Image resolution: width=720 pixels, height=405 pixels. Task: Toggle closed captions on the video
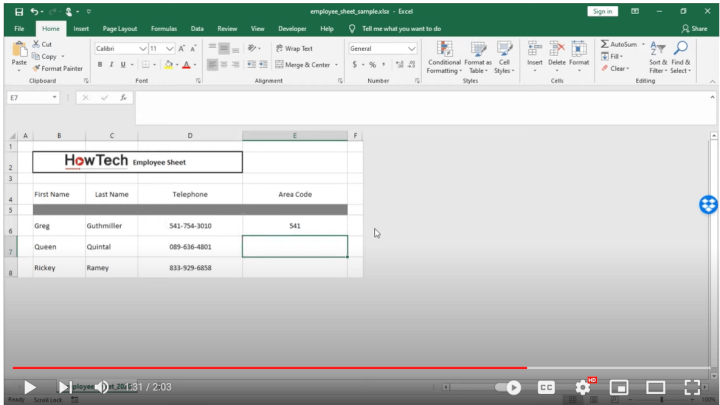[x=547, y=387]
